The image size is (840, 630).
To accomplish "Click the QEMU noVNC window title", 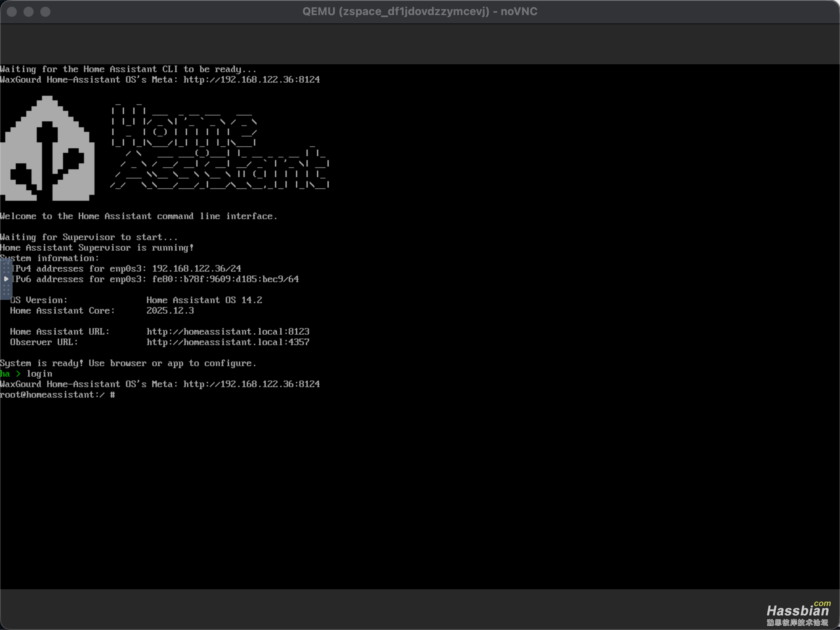I will [420, 12].
